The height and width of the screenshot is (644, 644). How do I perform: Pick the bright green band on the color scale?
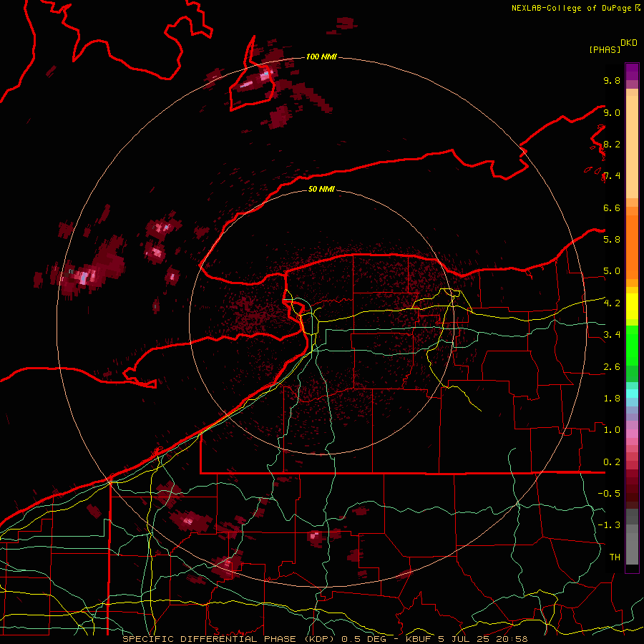coord(632,345)
